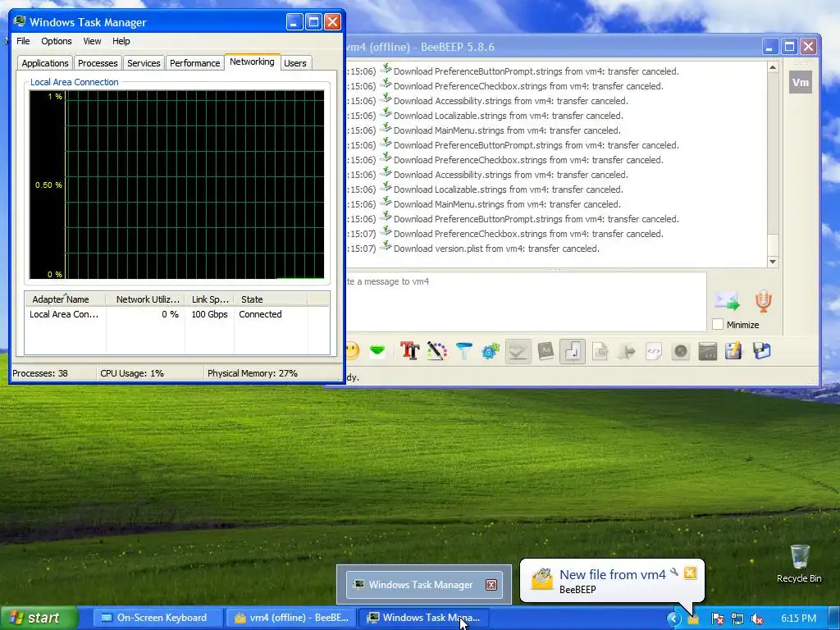Screen dimensions: 840x630
Task: Open chat settings blue gear icon
Action: click(x=491, y=351)
